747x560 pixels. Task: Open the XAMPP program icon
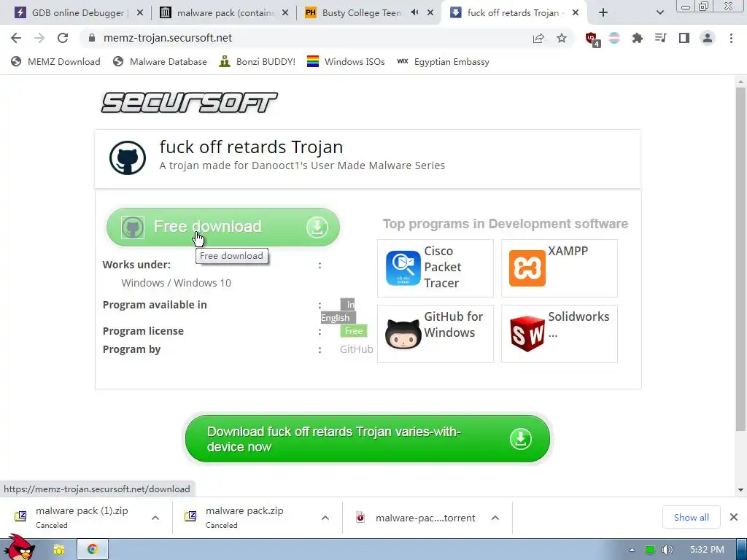click(527, 268)
